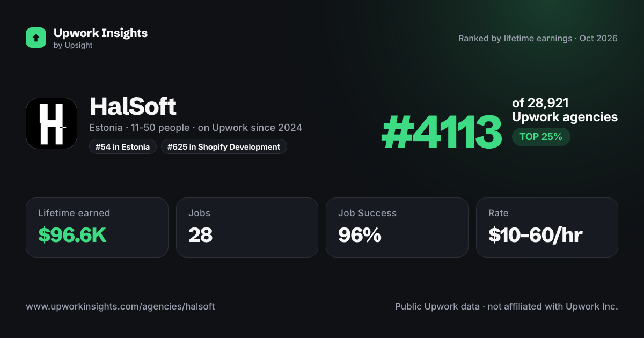Click the TOP 25% badge
The width and height of the screenshot is (644, 338).
(x=541, y=137)
